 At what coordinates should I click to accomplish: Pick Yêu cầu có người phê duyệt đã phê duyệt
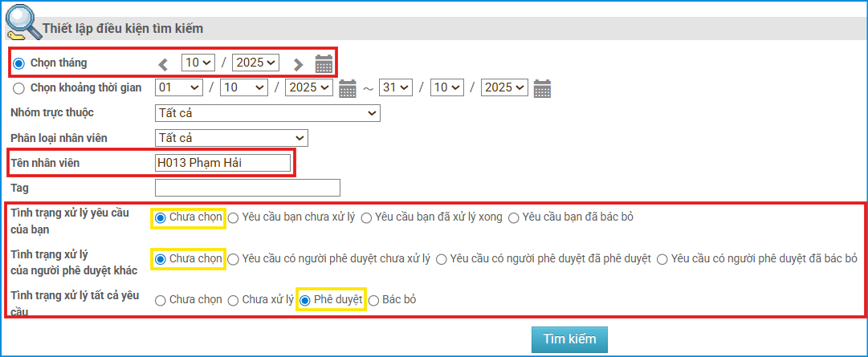(x=442, y=259)
